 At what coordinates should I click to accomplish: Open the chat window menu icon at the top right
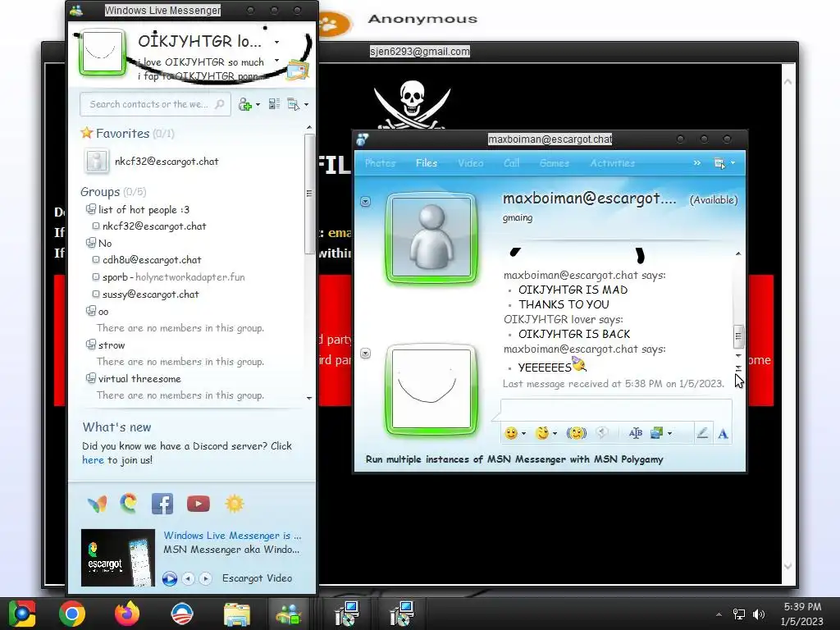719,163
